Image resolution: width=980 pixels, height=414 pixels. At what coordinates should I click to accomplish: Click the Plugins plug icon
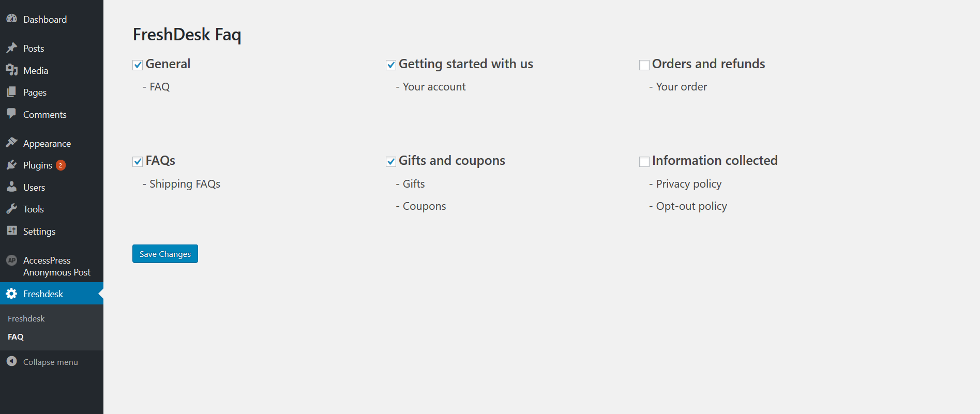11,165
